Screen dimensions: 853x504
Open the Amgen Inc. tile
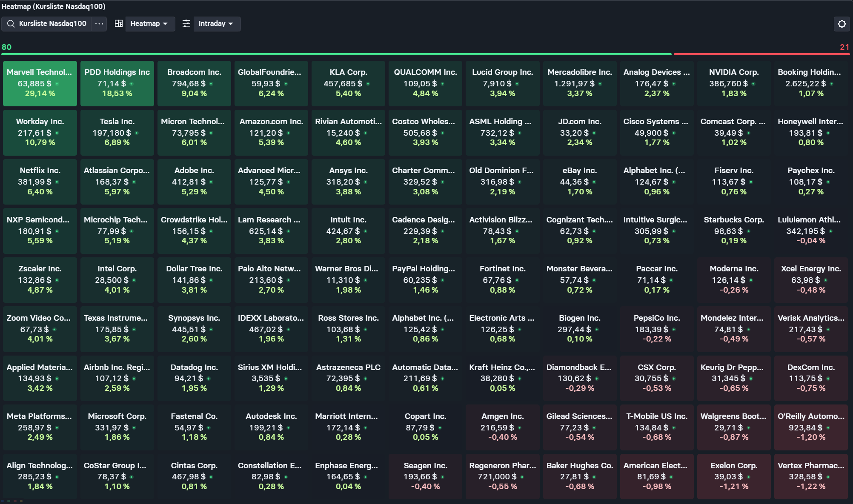point(502,427)
